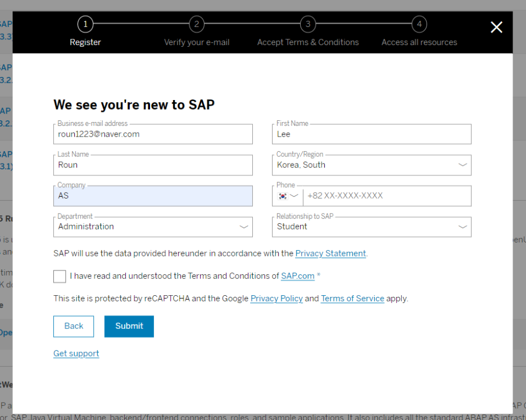Viewport: 526px width, 420px height.
Task: Open the Relationship to SAP dropdown
Action: (371, 227)
